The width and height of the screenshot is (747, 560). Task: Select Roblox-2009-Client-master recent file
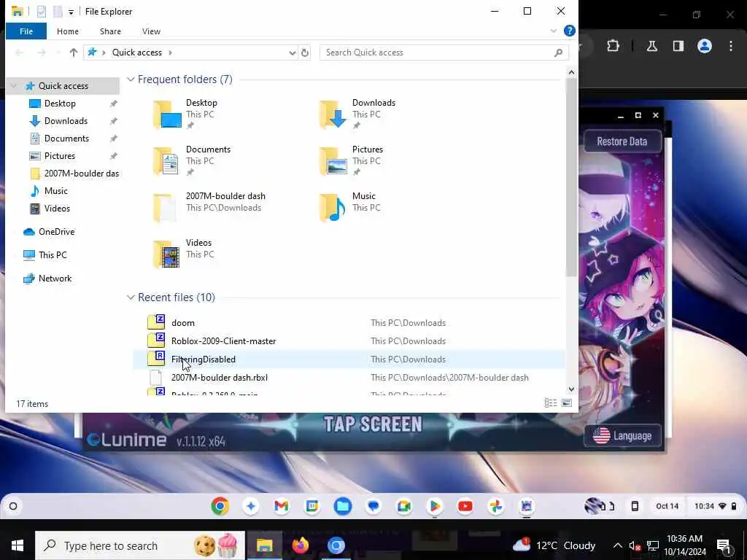(x=349, y=341)
